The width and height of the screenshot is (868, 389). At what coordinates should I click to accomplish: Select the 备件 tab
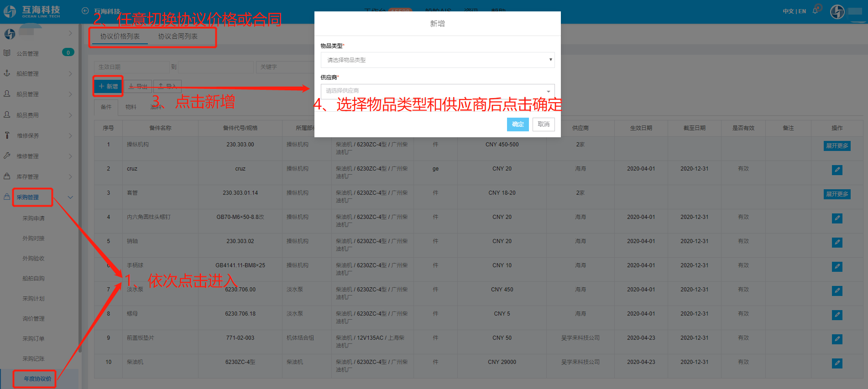(106, 107)
